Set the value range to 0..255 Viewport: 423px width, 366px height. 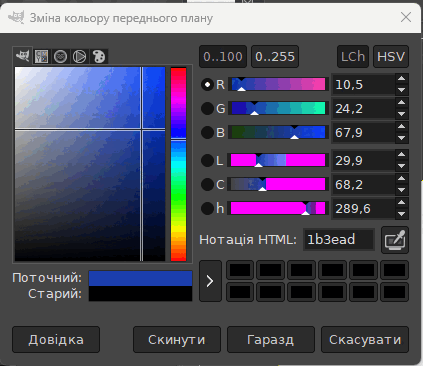275,57
